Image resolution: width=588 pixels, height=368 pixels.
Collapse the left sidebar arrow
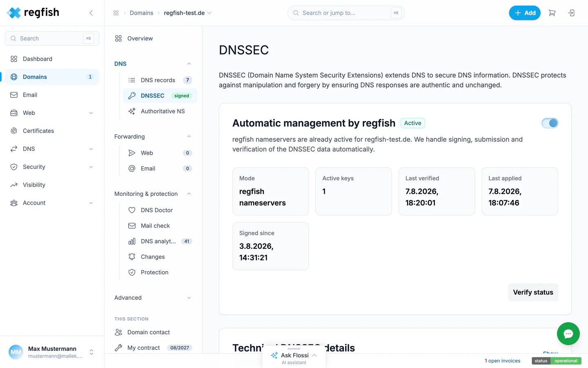pyautogui.click(x=91, y=13)
